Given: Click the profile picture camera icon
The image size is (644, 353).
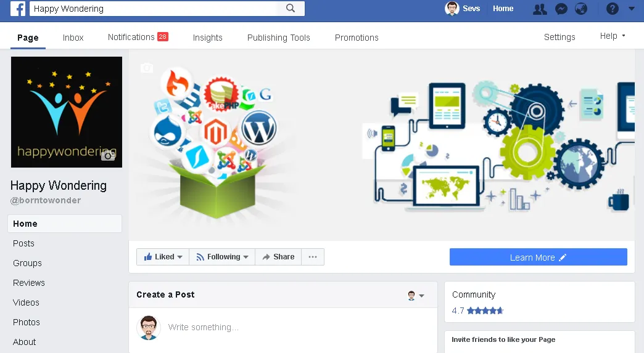Looking at the screenshot, I should pyautogui.click(x=108, y=155).
